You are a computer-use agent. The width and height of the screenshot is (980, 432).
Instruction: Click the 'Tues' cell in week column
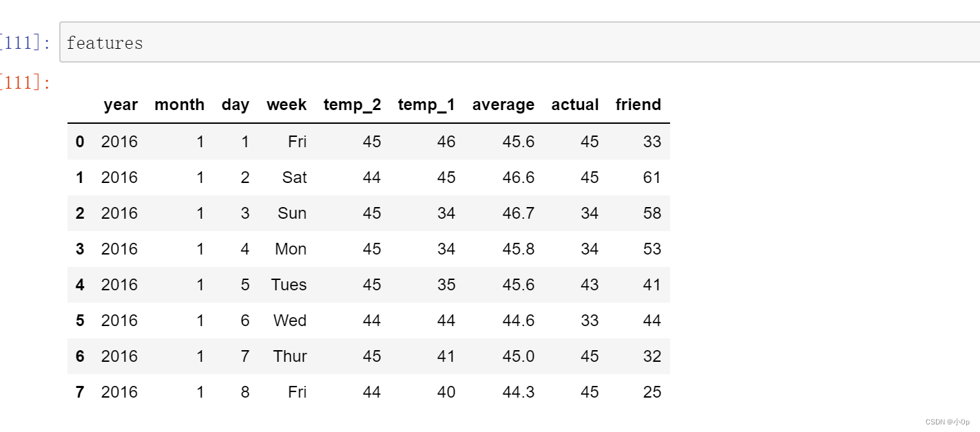(289, 285)
